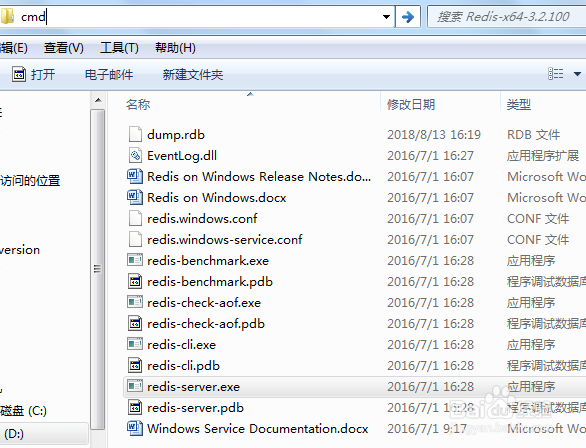
Task: Select the file name redis-cli.pdb
Action: point(183,365)
